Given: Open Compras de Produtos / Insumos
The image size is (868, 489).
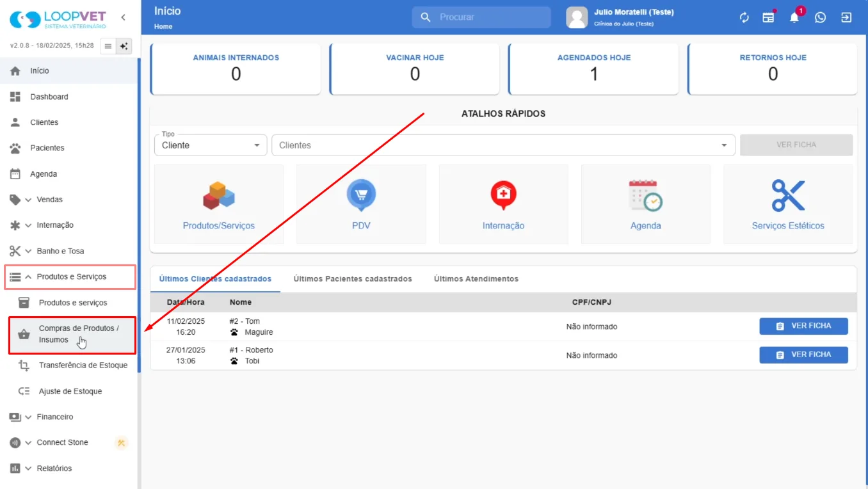Looking at the screenshot, I should coord(72,335).
